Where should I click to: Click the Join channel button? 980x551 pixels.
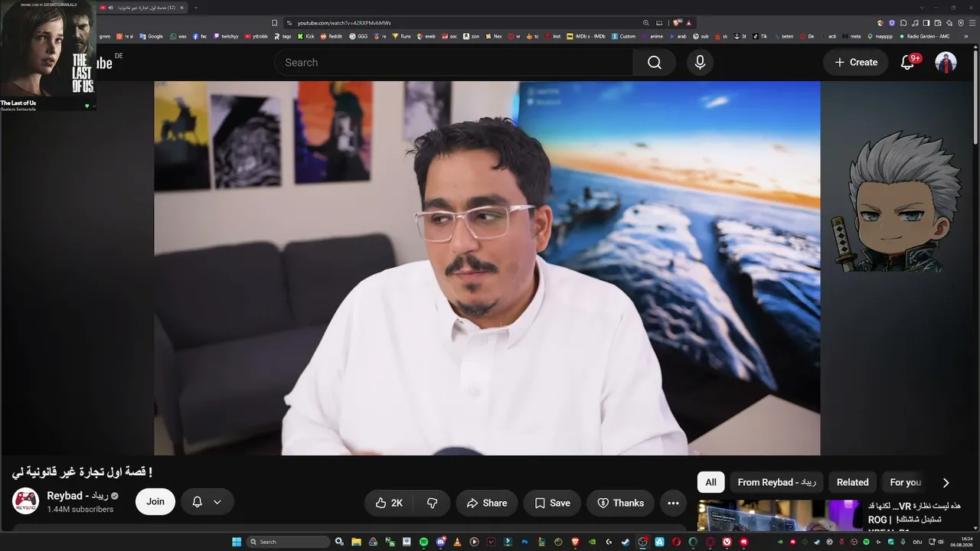pyautogui.click(x=155, y=502)
